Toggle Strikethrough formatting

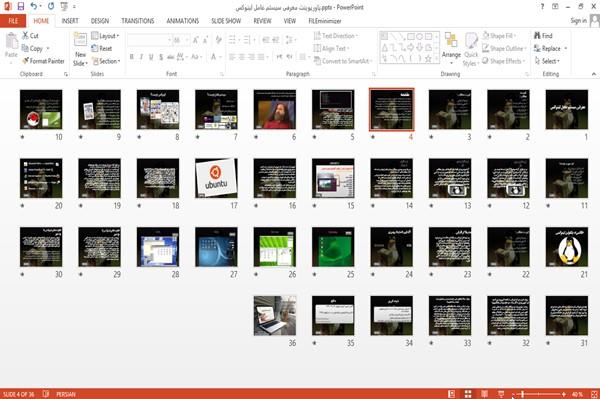[171, 57]
